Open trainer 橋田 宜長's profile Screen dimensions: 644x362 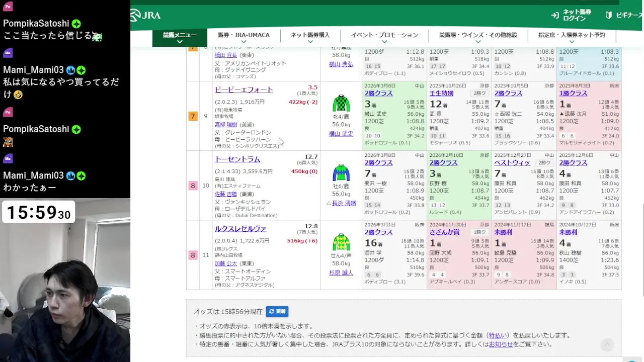coord(225,55)
